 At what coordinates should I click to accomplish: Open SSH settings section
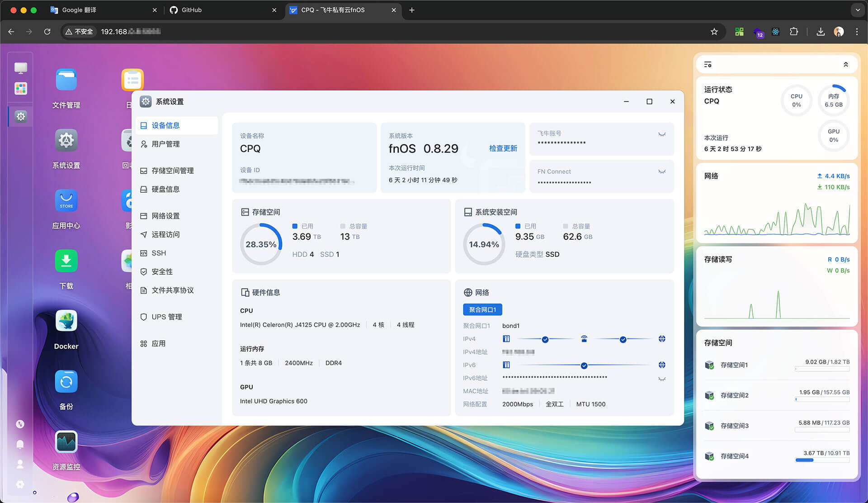coord(177,253)
